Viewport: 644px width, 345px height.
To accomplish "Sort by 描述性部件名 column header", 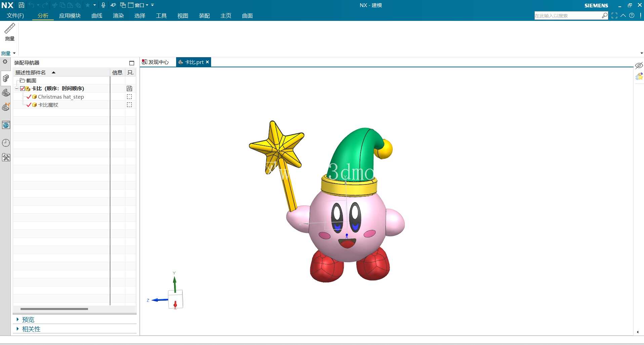I will (62, 72).
